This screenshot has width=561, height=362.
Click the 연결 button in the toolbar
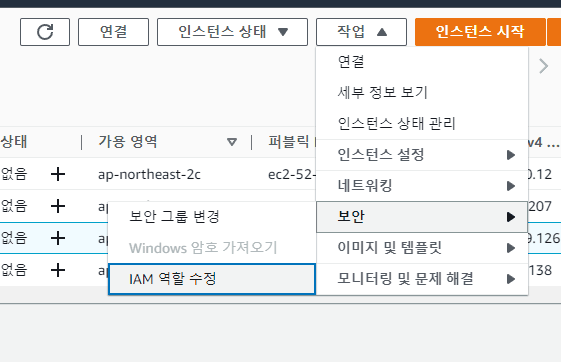click(113, 32)
